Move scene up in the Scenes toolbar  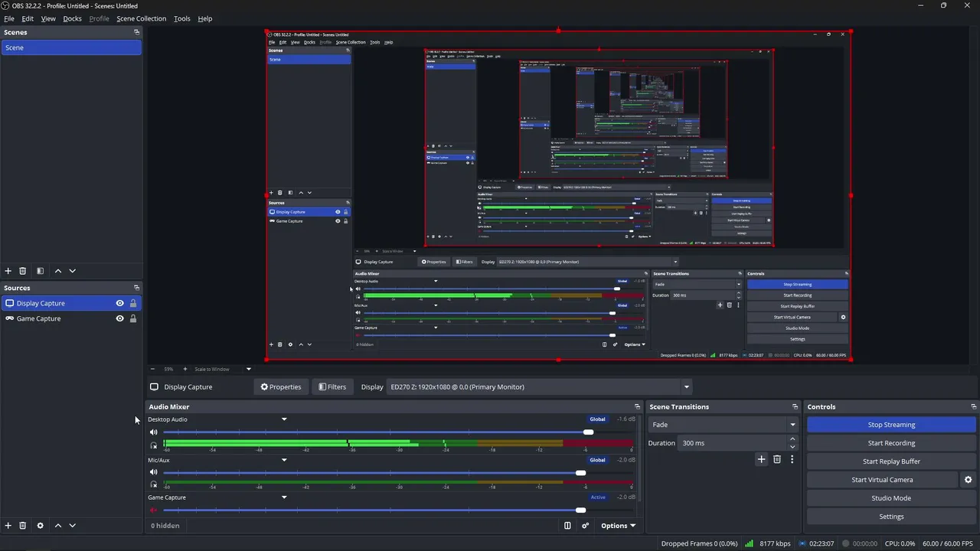click(57, 271)
